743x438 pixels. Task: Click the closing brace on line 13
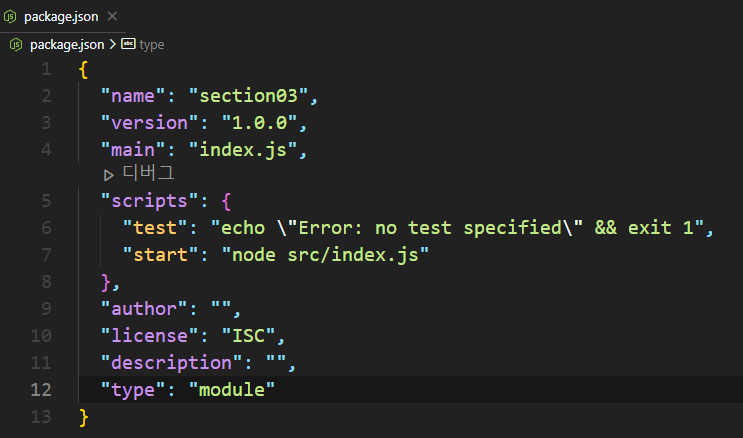[83, 417]
